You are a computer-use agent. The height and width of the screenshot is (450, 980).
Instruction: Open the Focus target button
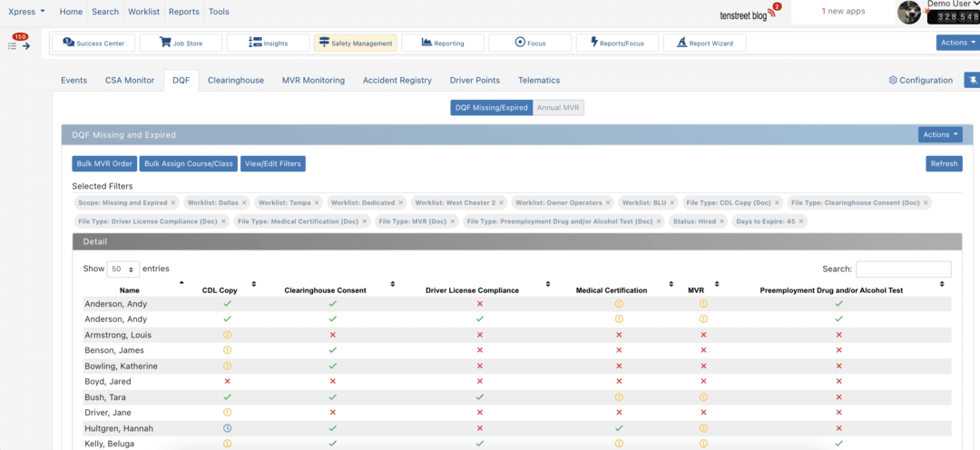(530, 43)
